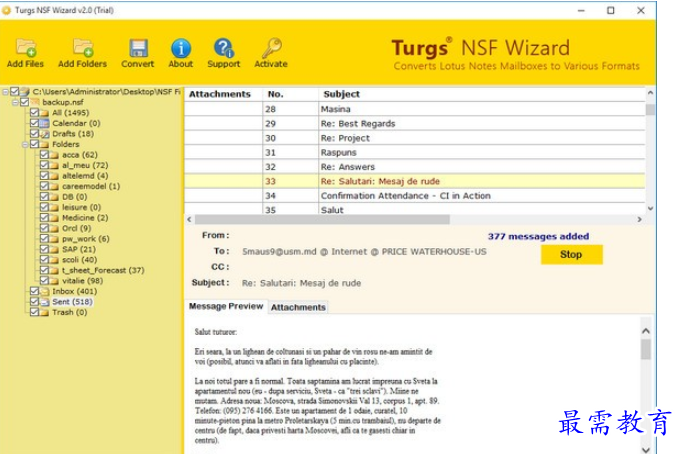Click the Activate key icon
The width and height of the screenshot is (680, 454).
click(x=271, y=48)
